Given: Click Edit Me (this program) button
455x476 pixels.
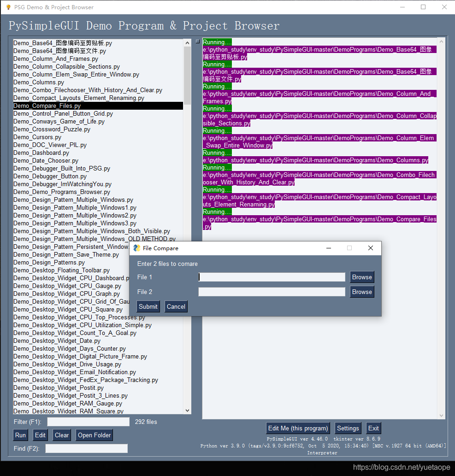Looking at the screenshot, I should pos(298,429).
